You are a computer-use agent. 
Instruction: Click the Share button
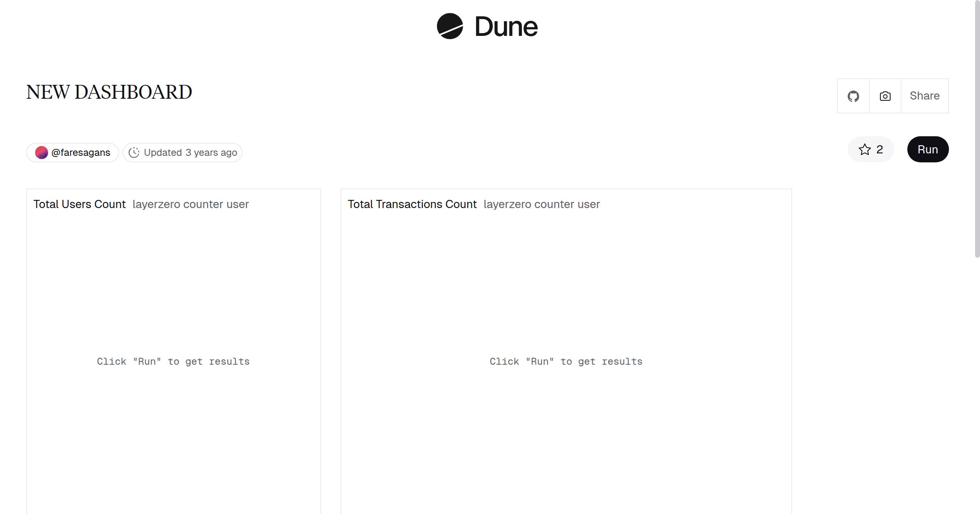[924, 95]
